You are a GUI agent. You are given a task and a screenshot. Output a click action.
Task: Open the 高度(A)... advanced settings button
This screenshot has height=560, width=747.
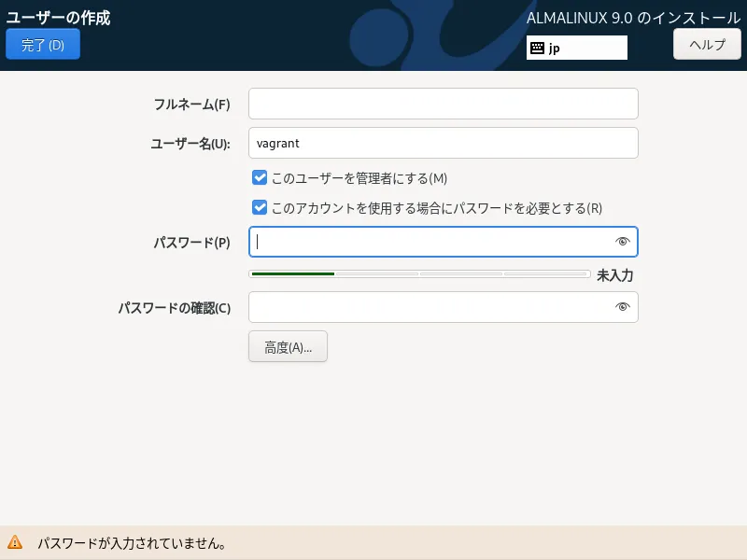[288, 346]
